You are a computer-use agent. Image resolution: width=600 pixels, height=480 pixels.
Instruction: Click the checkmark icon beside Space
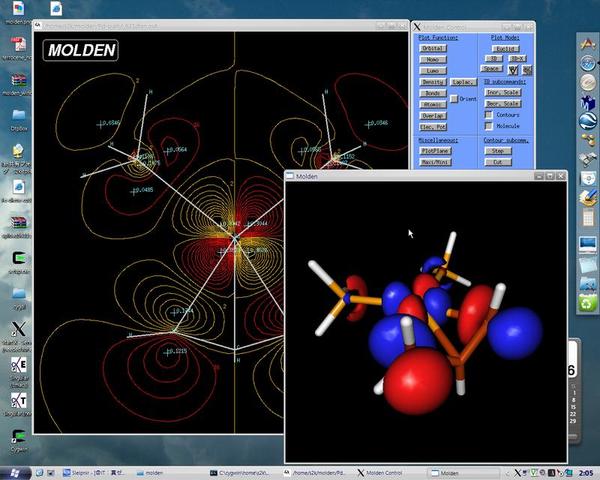tap(513, 70)
